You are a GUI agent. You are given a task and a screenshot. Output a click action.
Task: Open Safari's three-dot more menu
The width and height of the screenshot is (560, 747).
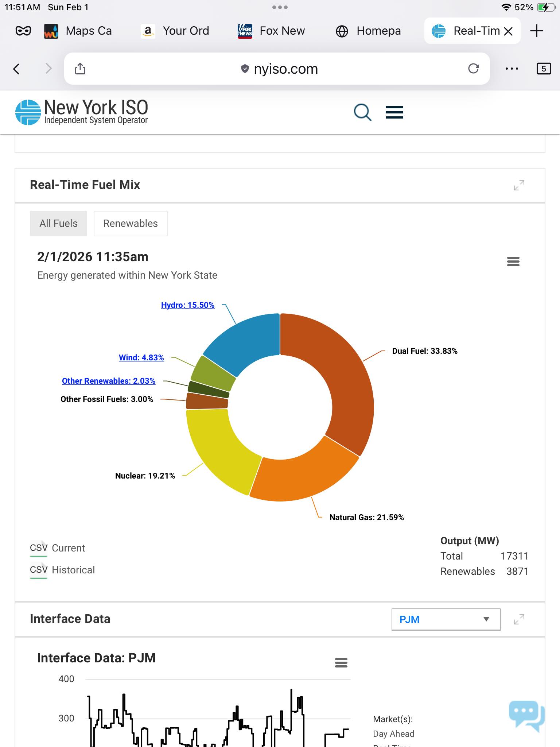point(512,69)
